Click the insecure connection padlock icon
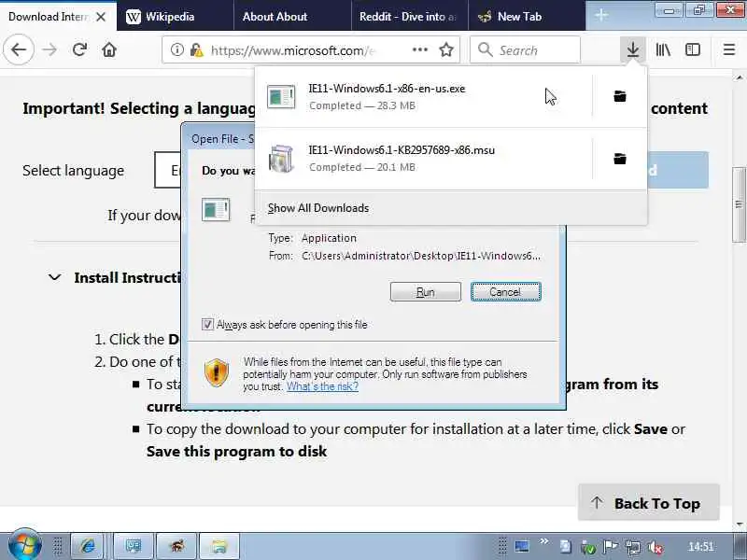This screenshot has width=747, height=560. [196, 49]
